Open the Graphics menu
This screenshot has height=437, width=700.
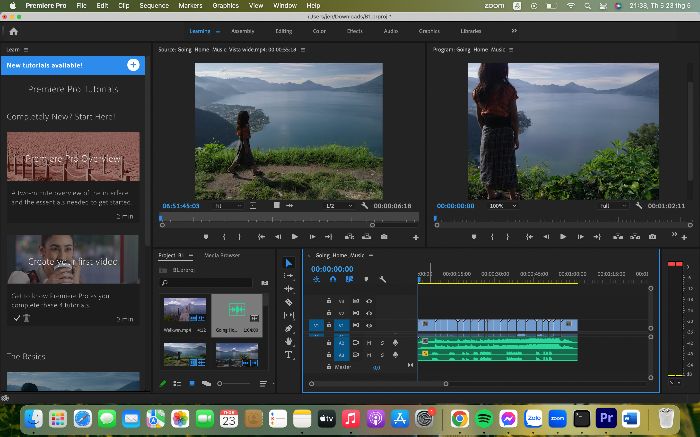tap(225, 5)
